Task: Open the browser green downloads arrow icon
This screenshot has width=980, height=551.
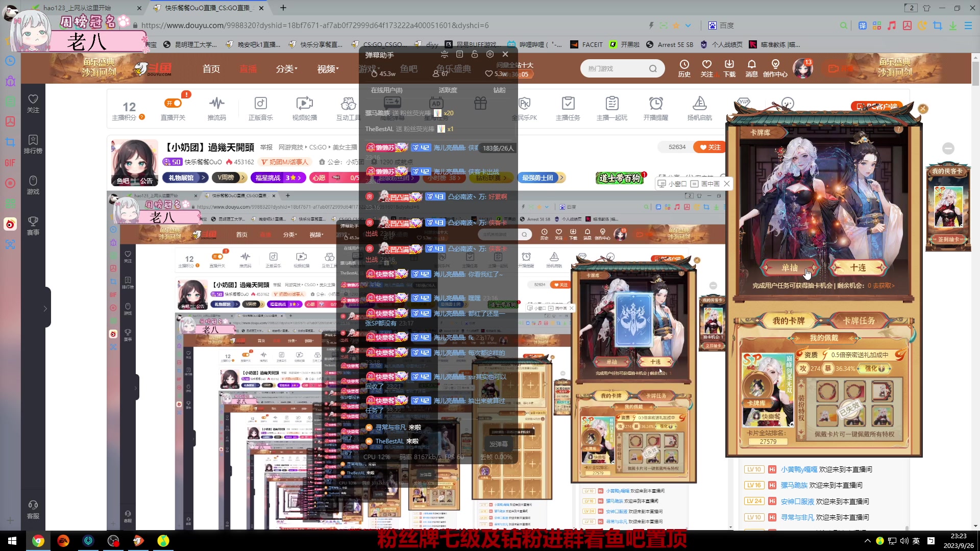Action: (x=952, y=26)
